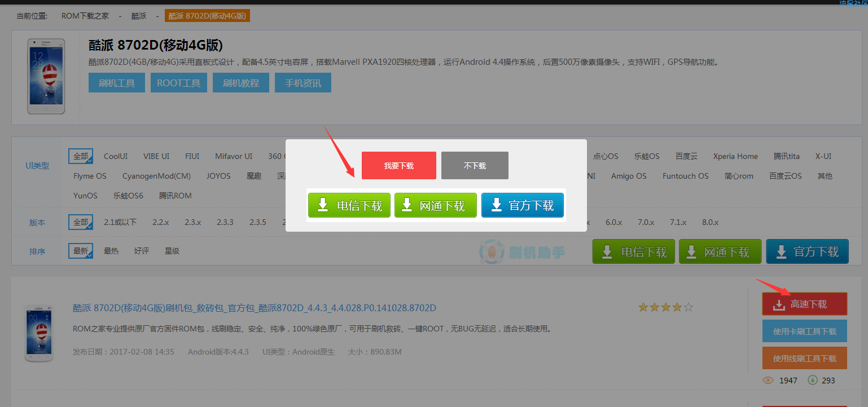Filter by 乐蛙OS6

click(128, 196)
